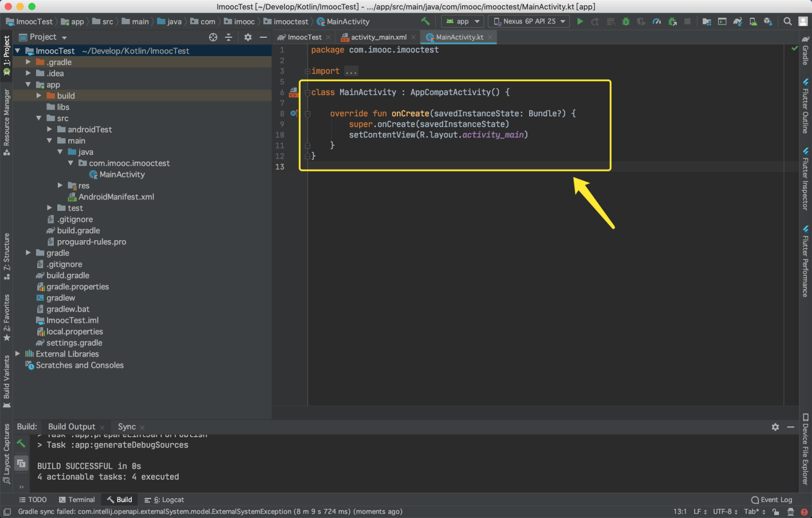Click the inspector hat icon in status bar
The height and width of the screenshot is (518, 812).
pyautogui.click(x=790, y=512)
